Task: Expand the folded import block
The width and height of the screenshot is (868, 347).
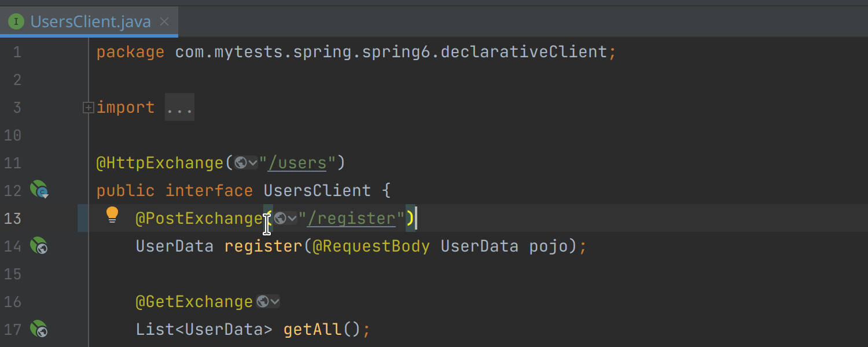Action: point(89,108)
